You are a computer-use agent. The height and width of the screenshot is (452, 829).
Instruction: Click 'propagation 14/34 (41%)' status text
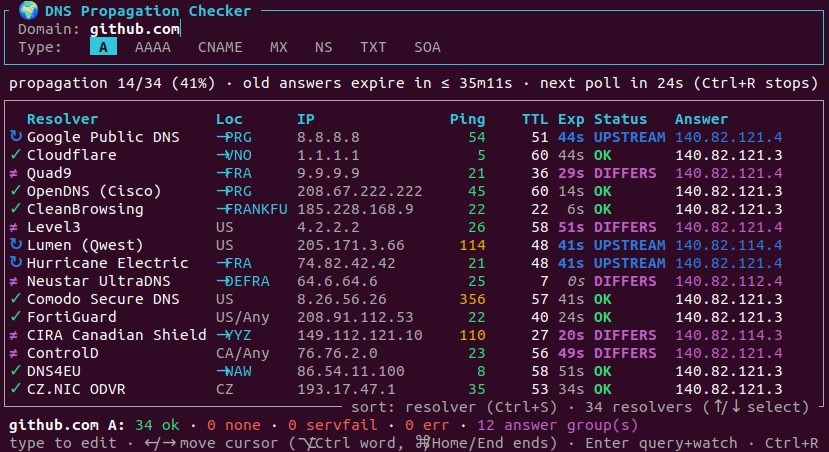click(112, 83)
